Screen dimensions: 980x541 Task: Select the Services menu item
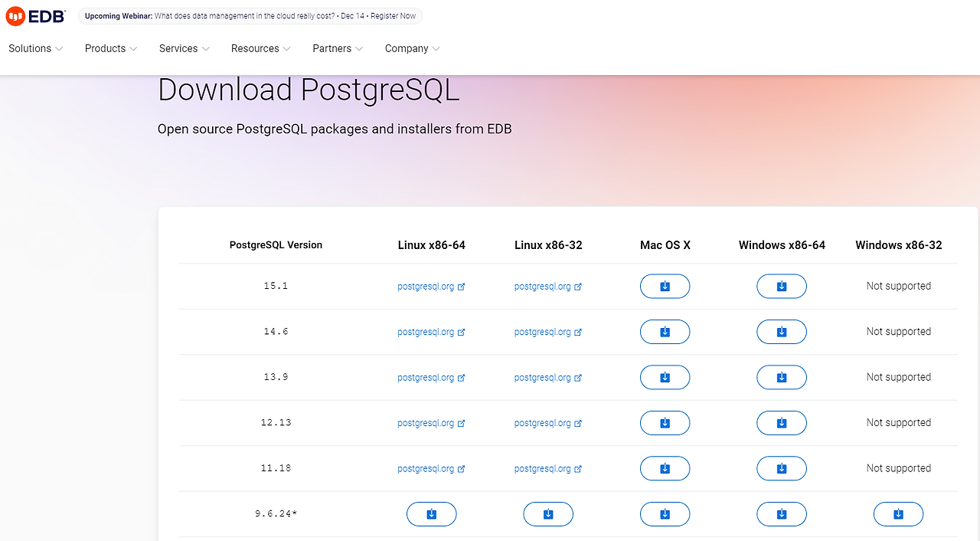(178, 48)
